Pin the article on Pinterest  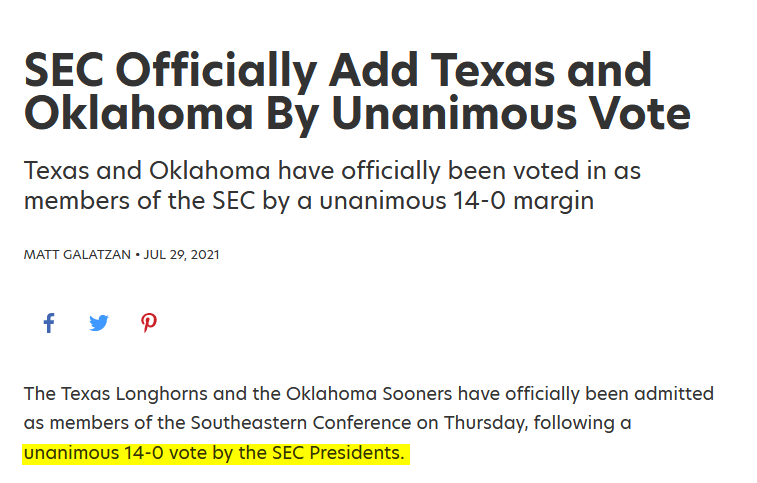(148, 323)
